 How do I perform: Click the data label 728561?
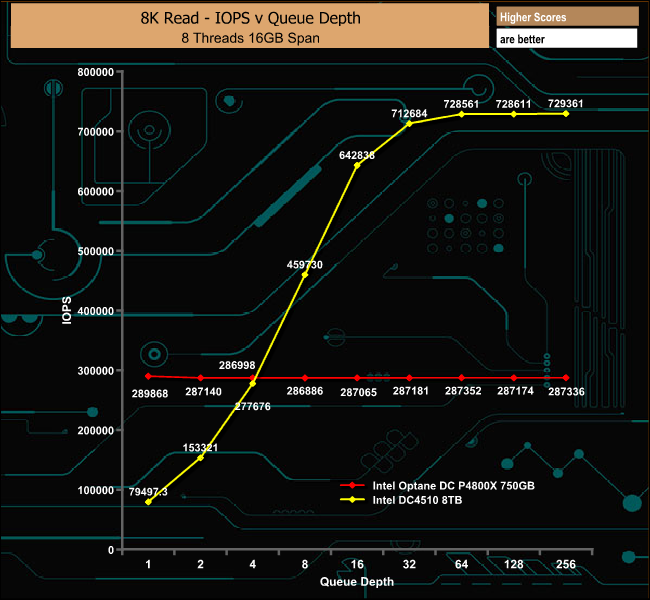click(x=461, y=104)
